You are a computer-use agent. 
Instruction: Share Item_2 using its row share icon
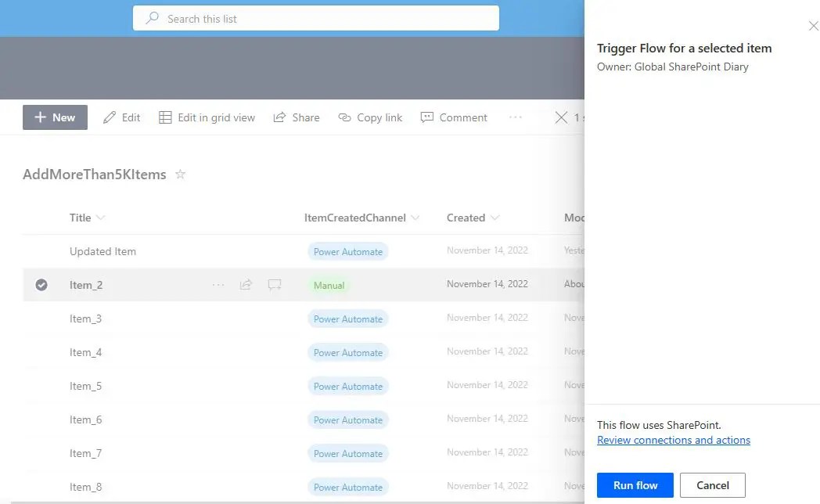(246, 285)
